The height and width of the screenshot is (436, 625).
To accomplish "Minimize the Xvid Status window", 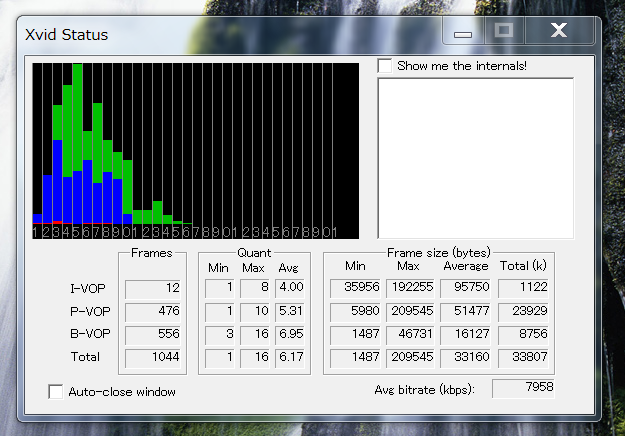I will 463,31.
